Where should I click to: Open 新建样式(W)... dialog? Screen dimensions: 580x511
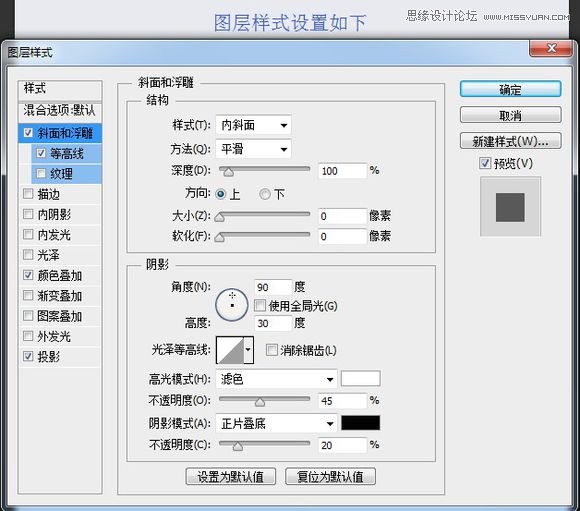point(510,141)
